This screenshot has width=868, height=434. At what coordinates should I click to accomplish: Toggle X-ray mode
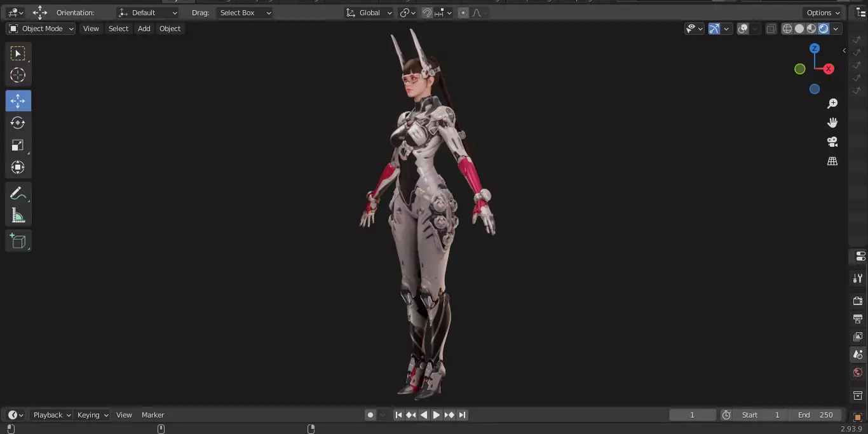771,29
